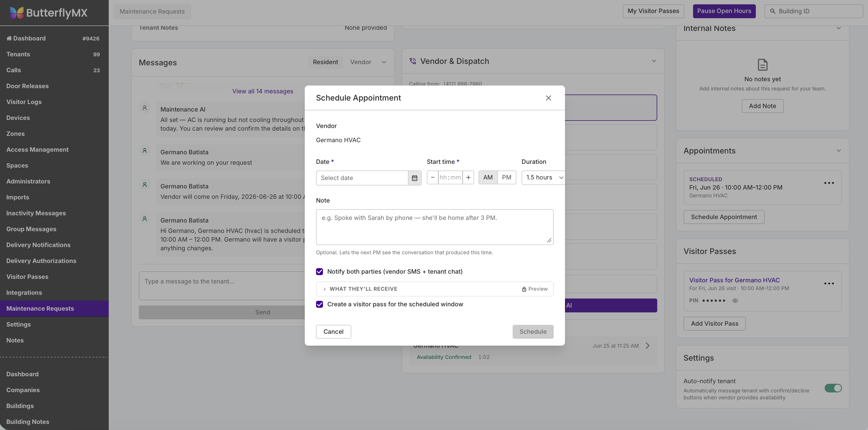Image resolution: width=868 pixels, height=430 pixels.
Task: Click the Vendor & Dispatch phone icon
Action: pyautogui.click(x=413, y=61)
